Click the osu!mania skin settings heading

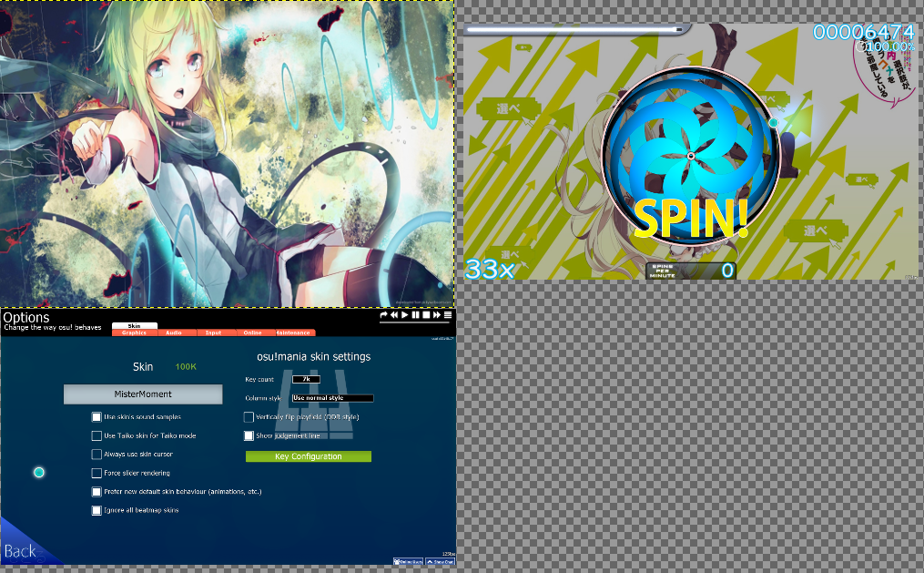point(313,357)
